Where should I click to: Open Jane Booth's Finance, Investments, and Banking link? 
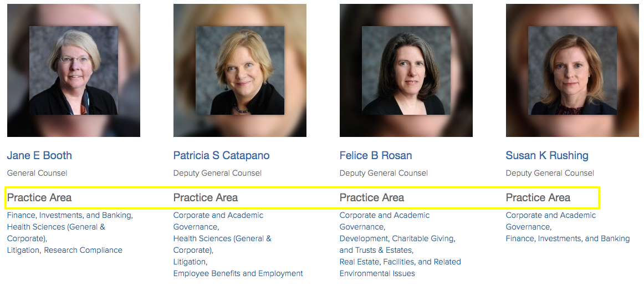coord(69,215)
